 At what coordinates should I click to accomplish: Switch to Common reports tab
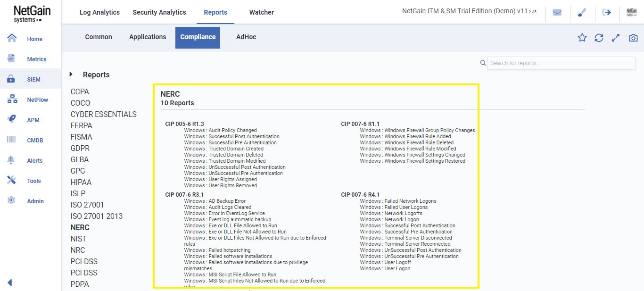click(x=99, y=37)
